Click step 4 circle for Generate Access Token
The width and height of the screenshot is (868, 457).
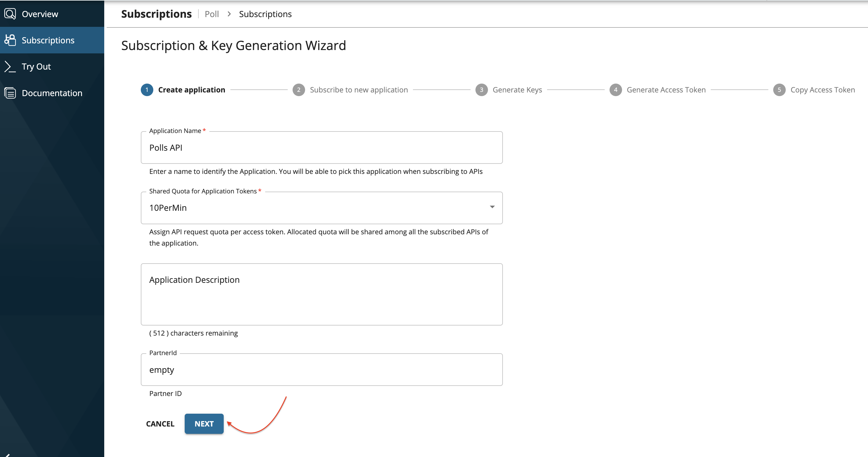point(615,90)
